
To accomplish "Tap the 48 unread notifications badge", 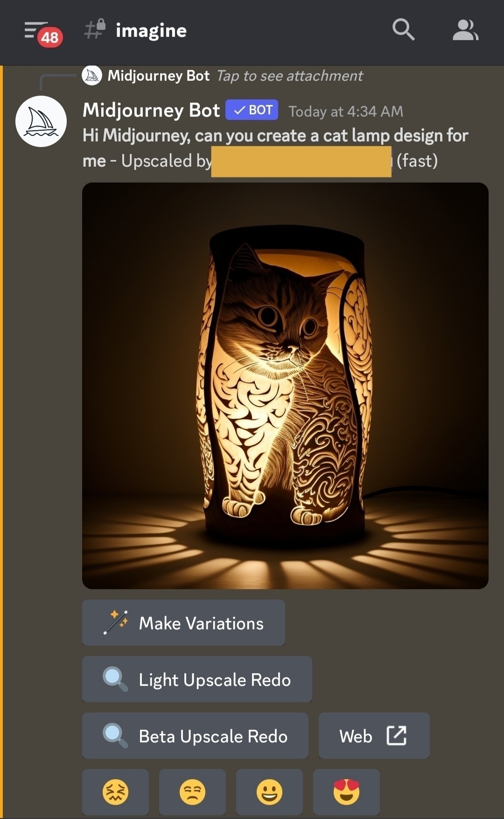I will [50, 37].
